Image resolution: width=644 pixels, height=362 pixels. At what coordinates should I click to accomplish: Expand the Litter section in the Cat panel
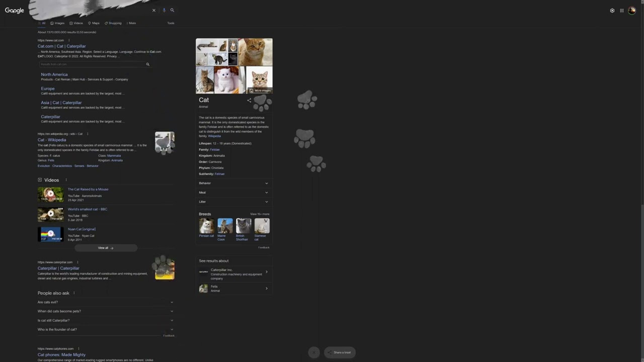(234, 202)
